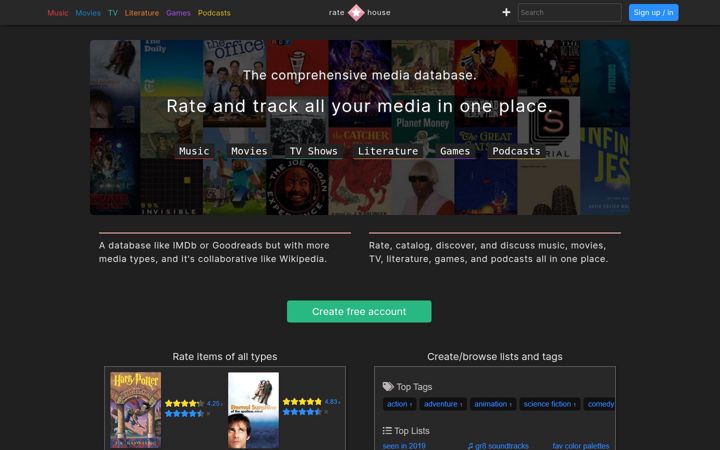
Task: Open the Literature link in top navigation
Action: tap(142, 13)
